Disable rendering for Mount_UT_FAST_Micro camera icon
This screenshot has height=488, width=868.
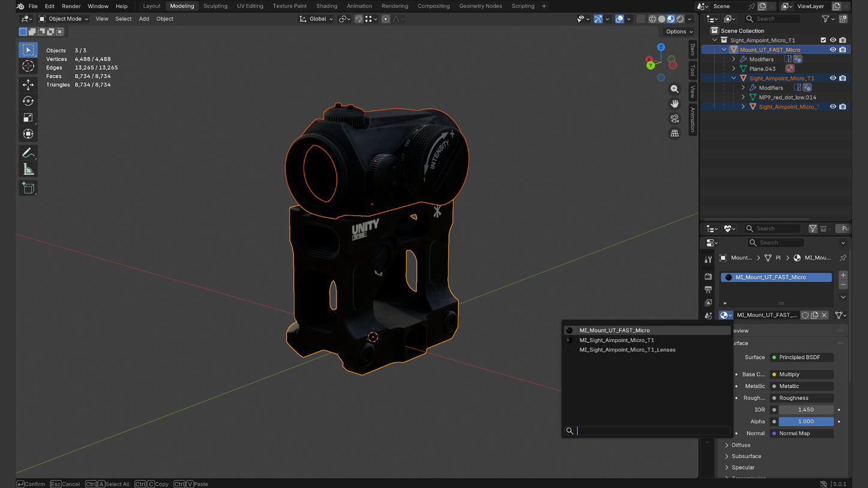coord(842,50)
